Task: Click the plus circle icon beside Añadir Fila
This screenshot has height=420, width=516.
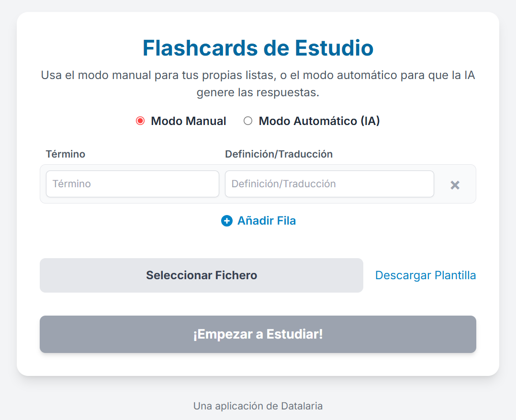Action: [227, 221]
